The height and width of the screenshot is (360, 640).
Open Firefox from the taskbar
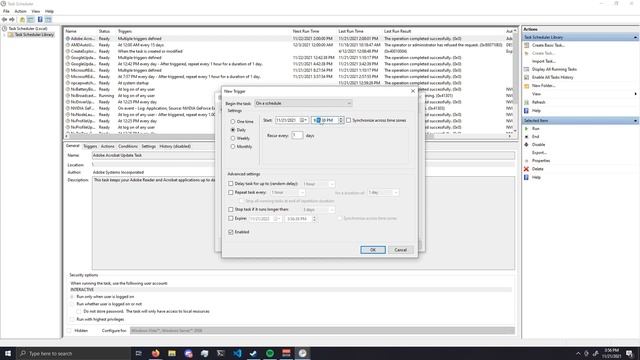click(156, 353)
